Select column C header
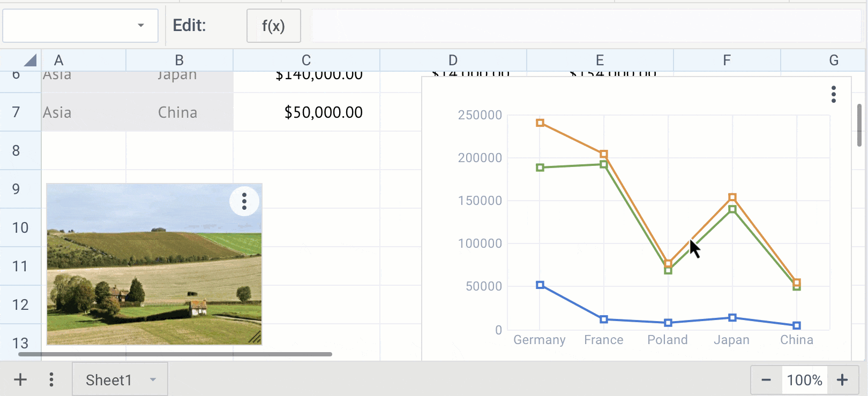This screenshot has height=396, width=868. pyautogui.click(x=306, y=60)
